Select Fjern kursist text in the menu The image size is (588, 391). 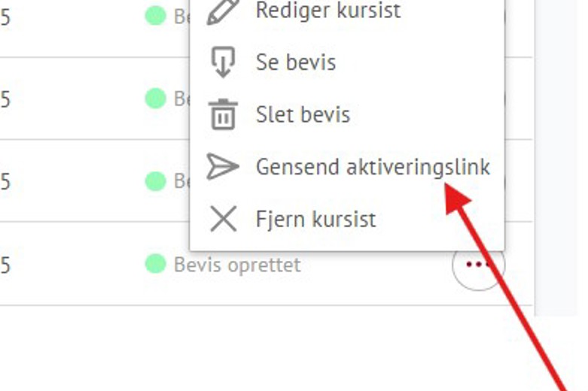pyautogui.click(x=315, y=220)
